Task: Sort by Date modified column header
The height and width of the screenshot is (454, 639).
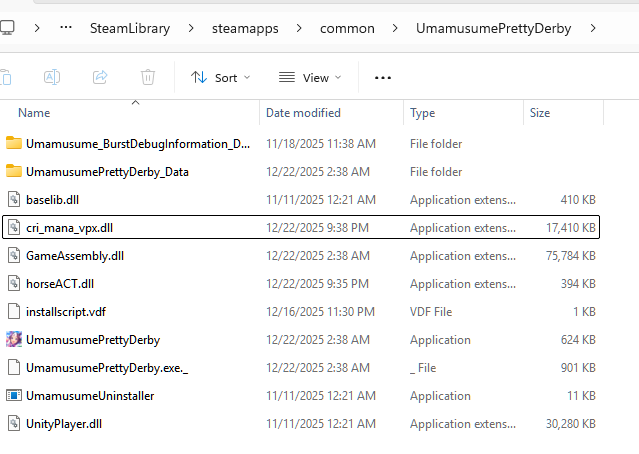Action: [303, 113]
